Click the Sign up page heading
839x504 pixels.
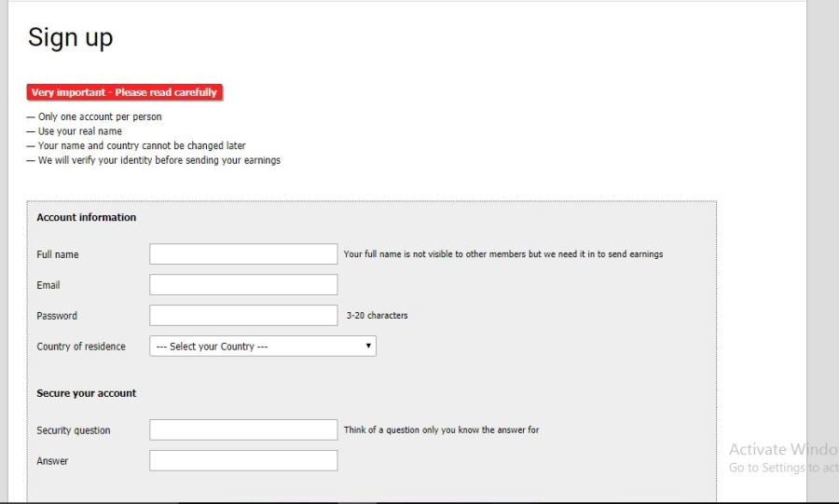(x=70, y=37)
